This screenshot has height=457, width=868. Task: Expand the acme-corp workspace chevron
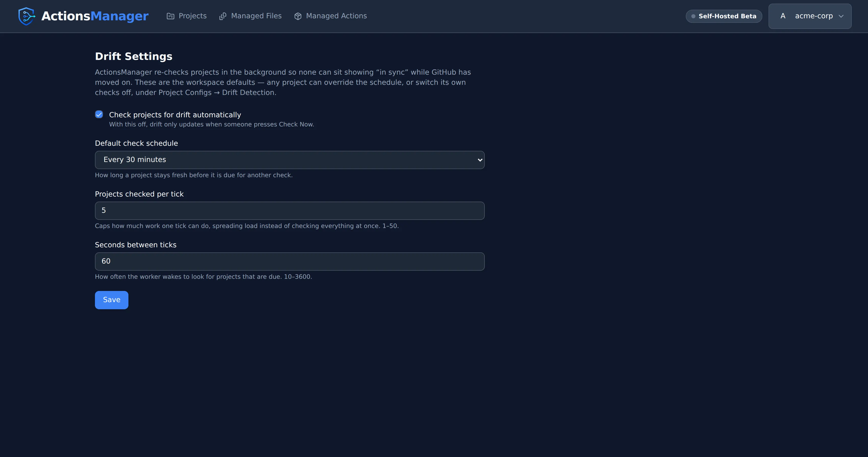pyautogui.click(x=841, y=16)
